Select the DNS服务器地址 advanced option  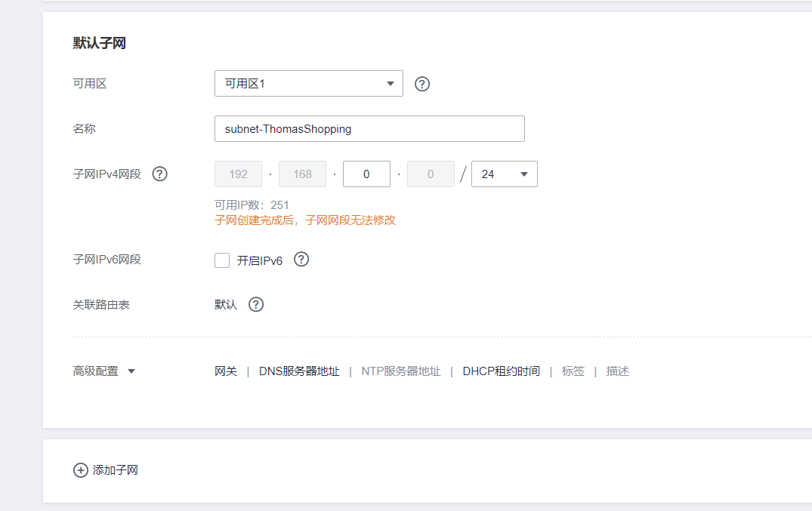click(299, 371)
